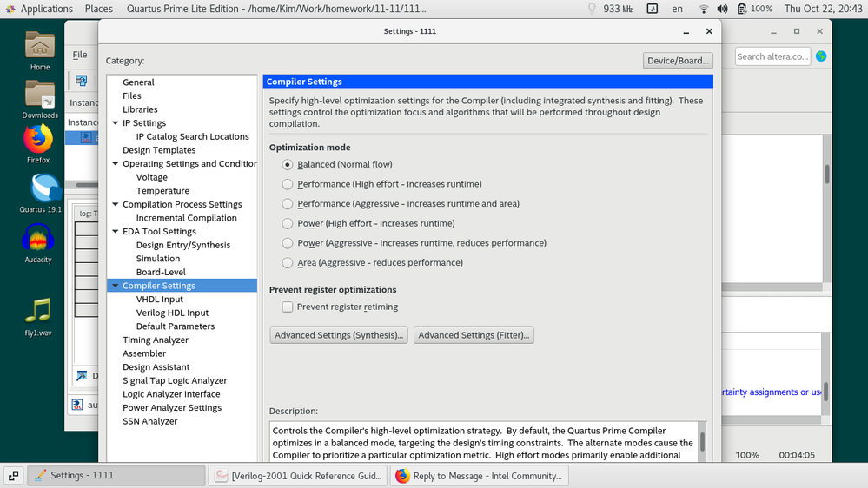Viewport: 868px width, 488px height.
Task: Click the clock showing Thu Oct 22
Action: tap(823, 9)
